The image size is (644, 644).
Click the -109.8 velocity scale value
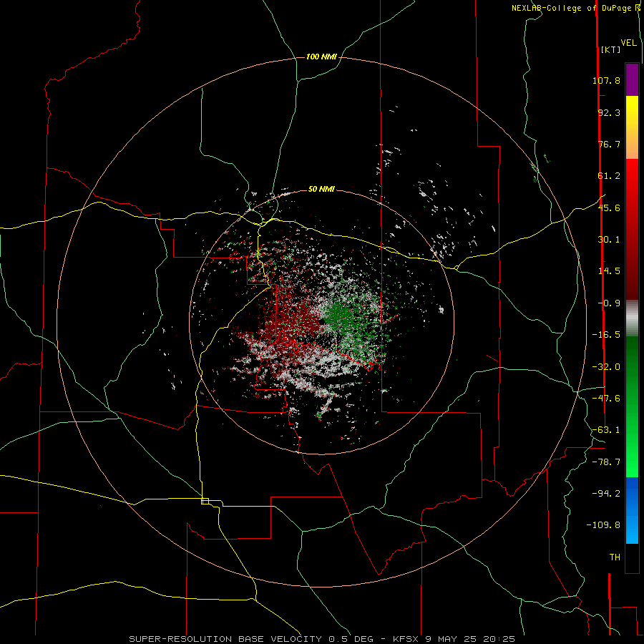coord(604,525)
